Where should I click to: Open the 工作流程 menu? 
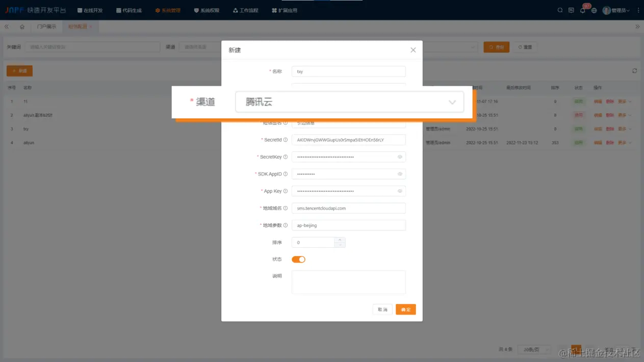(x=246, y=10)
